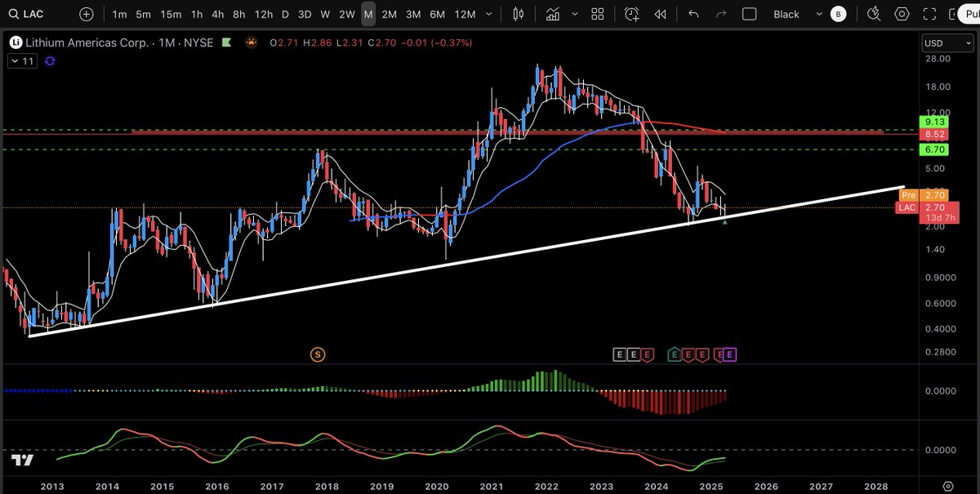Create an alert with the alarm clock icon
Screen dimensions: 980x494
(x=632, y=14)
